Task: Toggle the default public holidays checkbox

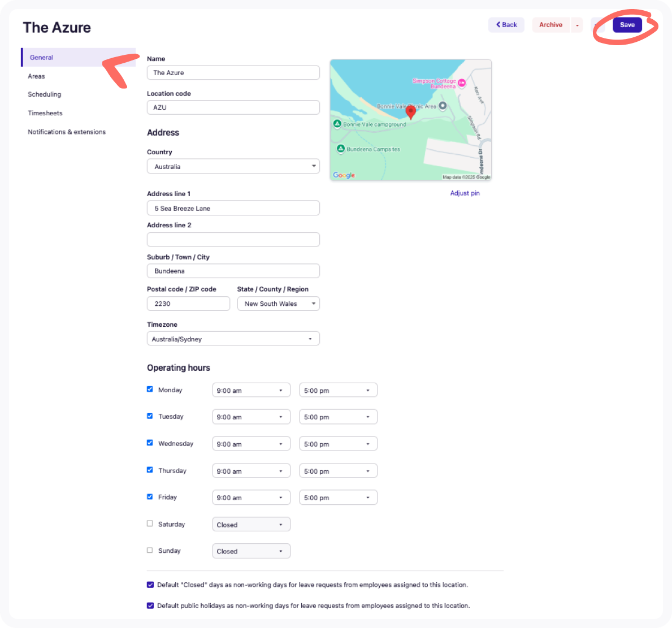Action: 150,605
